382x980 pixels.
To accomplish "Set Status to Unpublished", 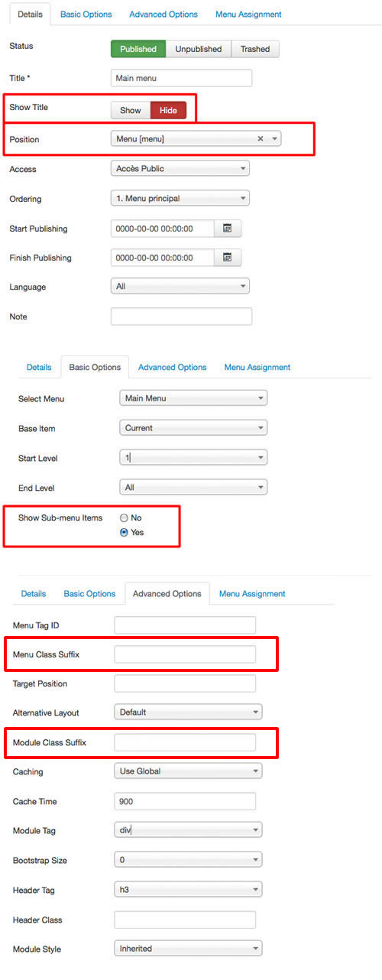I will tap(199, 49).
